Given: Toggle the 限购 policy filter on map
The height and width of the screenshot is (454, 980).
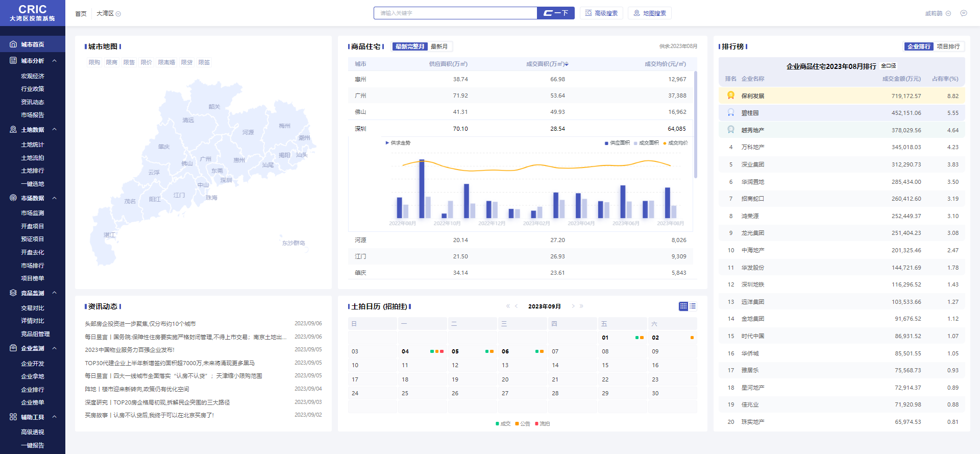Looking at the screenshot, I should tap(94, 62).
